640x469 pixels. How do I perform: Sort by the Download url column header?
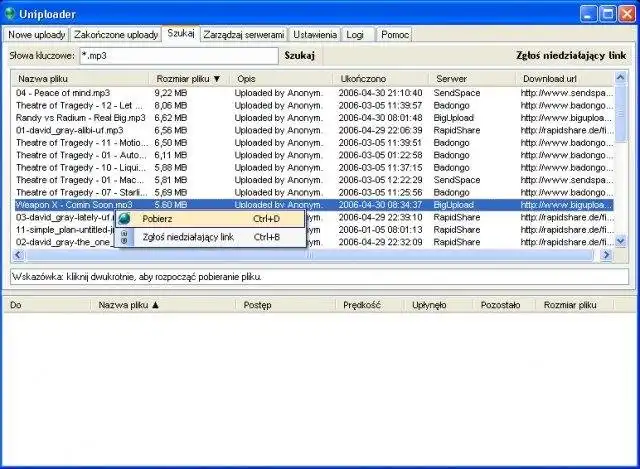pyautogui.click(x=565, y=79)
